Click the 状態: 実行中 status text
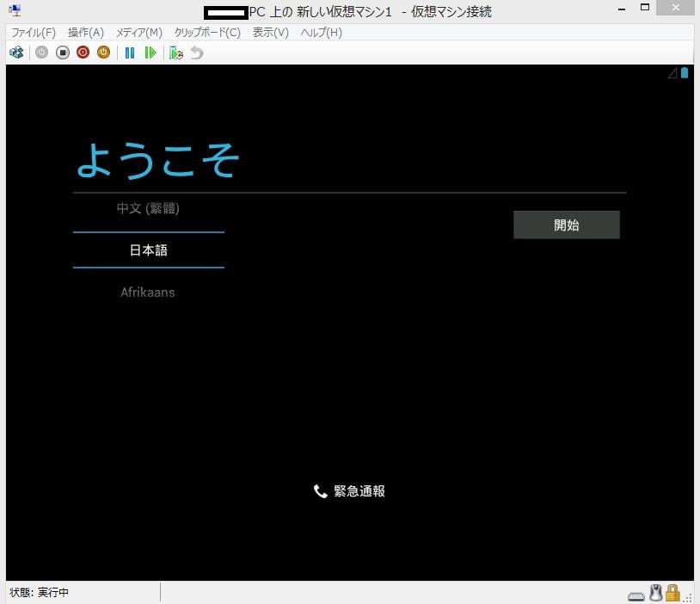Screen dimensions: 700x604 click(39, 592)
